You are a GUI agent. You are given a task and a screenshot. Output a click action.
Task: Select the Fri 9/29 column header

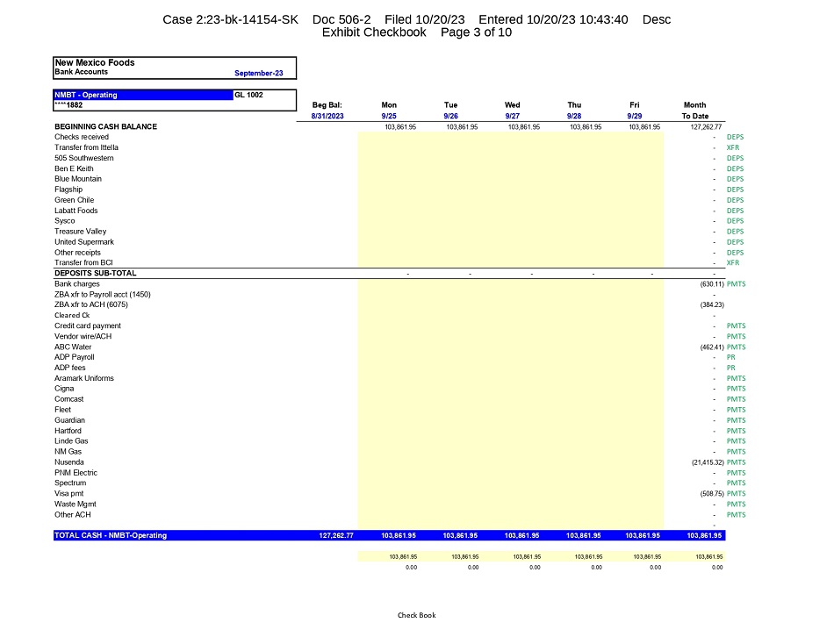[x=634, y=111]
